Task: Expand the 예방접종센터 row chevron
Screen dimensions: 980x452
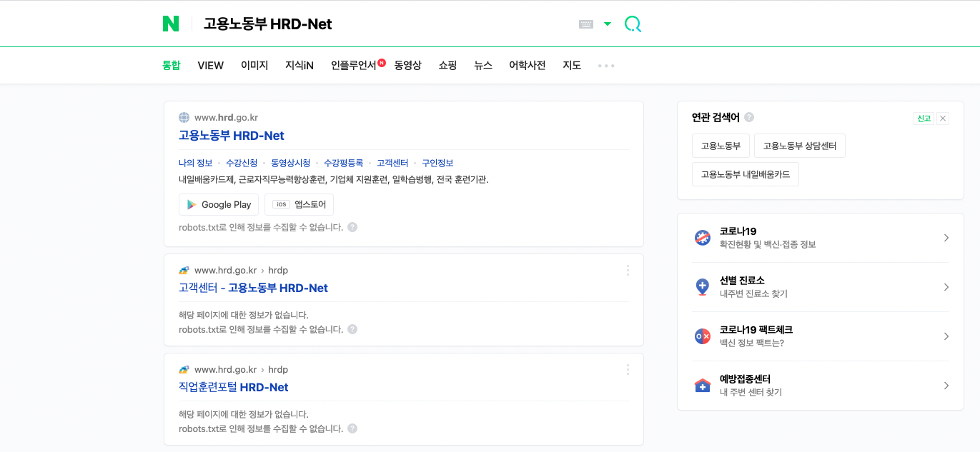Action: (946, 386)
